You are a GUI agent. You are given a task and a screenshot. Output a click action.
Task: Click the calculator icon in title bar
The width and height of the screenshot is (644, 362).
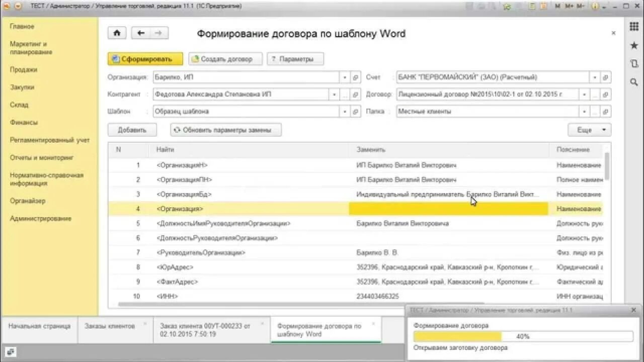click(532, 6)
